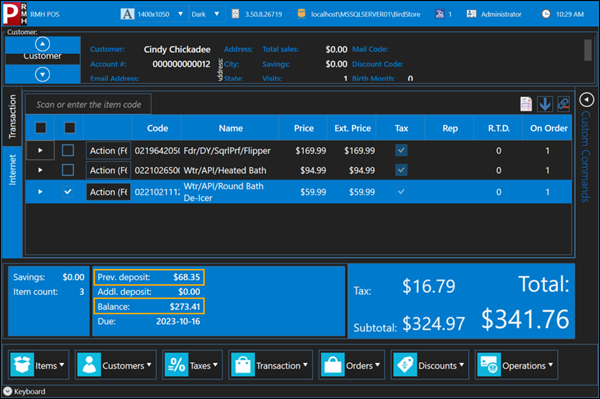Open the Discounts menu

pos(430,365)
